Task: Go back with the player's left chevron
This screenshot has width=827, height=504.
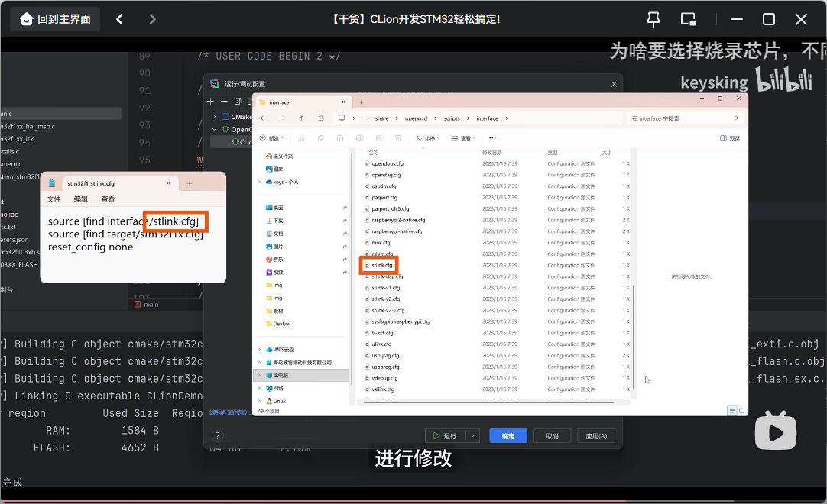Action: pyautogui.click(x=120, y=20)
